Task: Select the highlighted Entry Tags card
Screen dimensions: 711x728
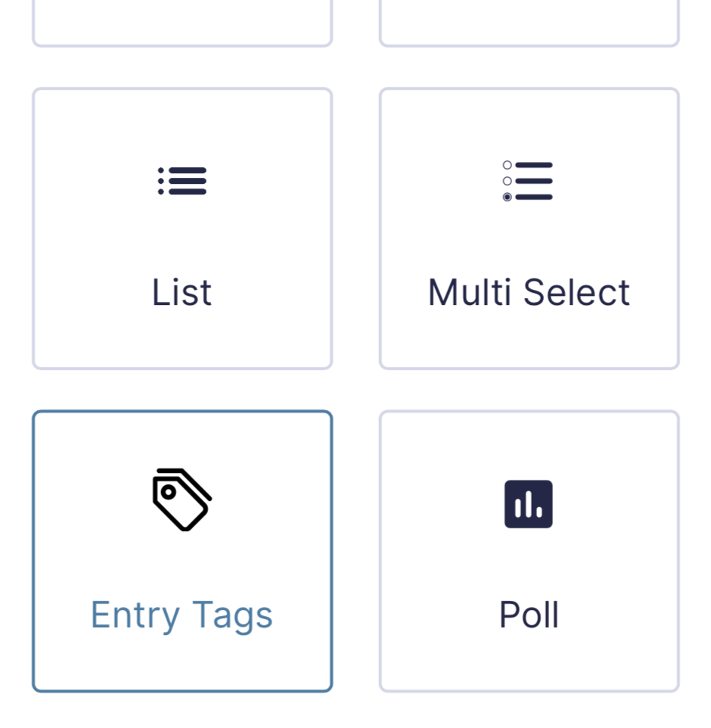Action: [x=182, y=551]
